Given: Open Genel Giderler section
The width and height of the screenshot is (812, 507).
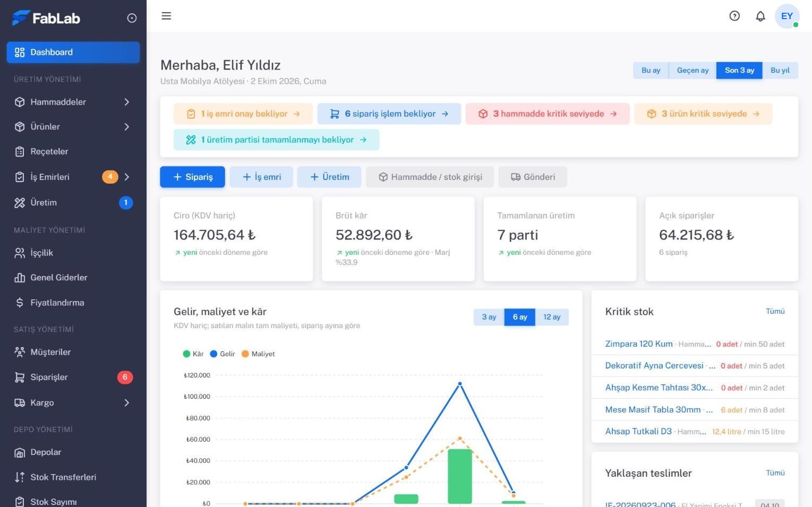Looking at the screenshot, I should click(73, 278).
